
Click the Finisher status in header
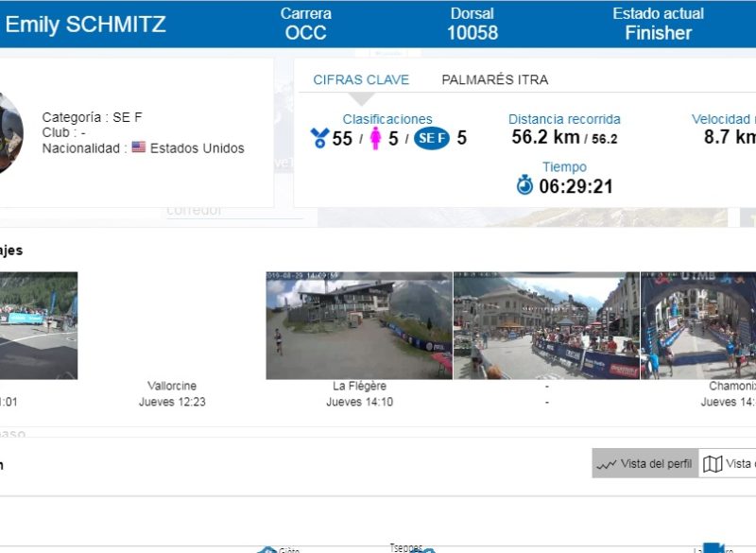(658, 33)
